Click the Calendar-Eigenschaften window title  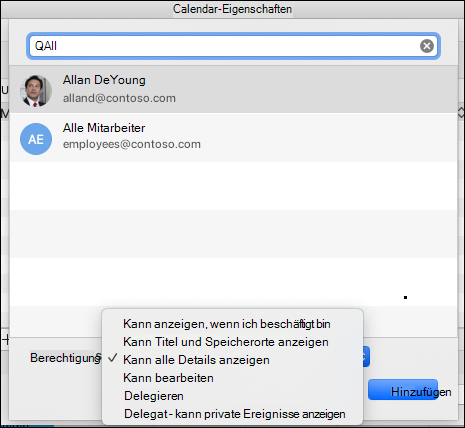232,9
